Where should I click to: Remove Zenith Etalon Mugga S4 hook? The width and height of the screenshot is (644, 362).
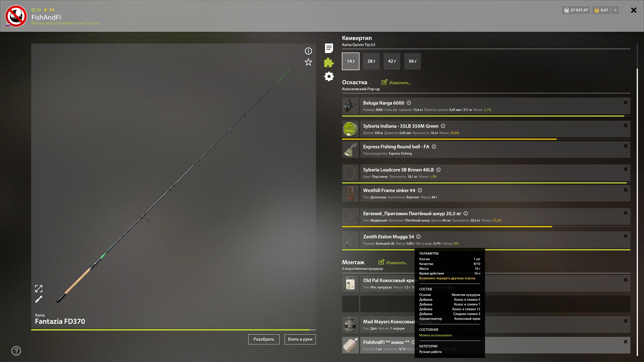626,236
